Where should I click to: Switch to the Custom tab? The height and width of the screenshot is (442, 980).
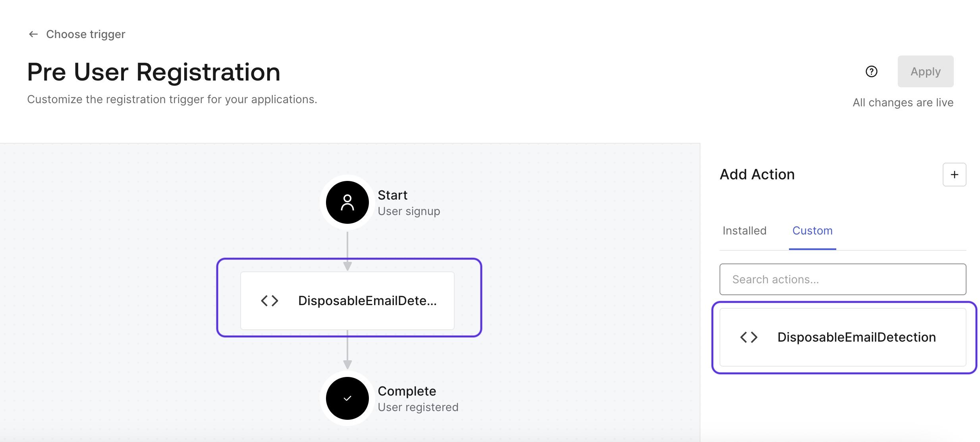pyautogui.click(x=812, y=231)
